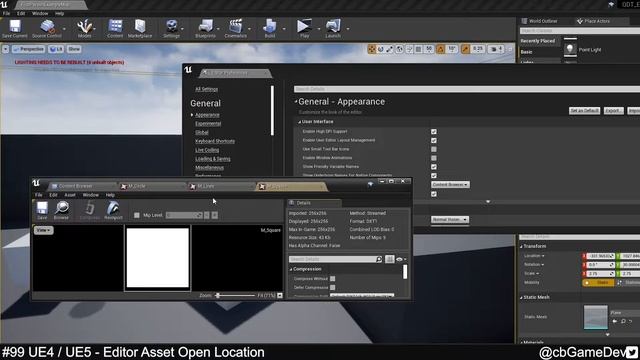Viewport: 640px width, 360px height.
Task: Open the Modes toolbar icon
Action: [x=84, y=29]
